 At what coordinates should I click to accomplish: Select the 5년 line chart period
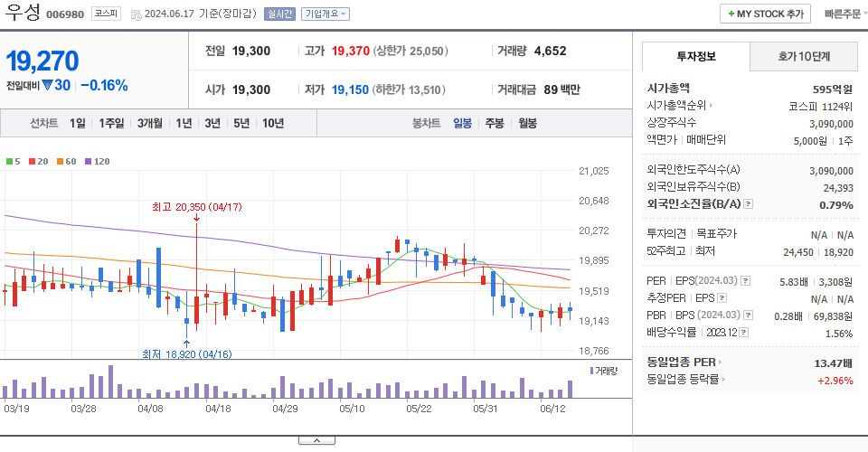(x=241, y=123)
